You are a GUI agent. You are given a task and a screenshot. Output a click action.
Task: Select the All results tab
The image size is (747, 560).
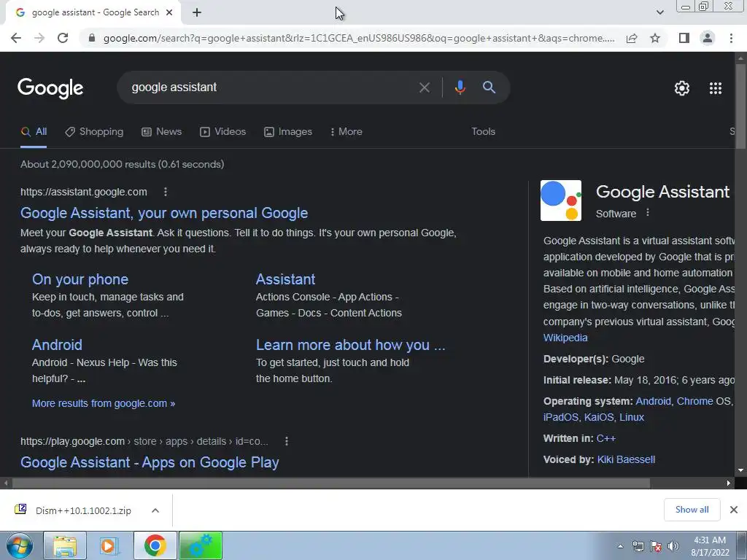click(x=34, y=131)
